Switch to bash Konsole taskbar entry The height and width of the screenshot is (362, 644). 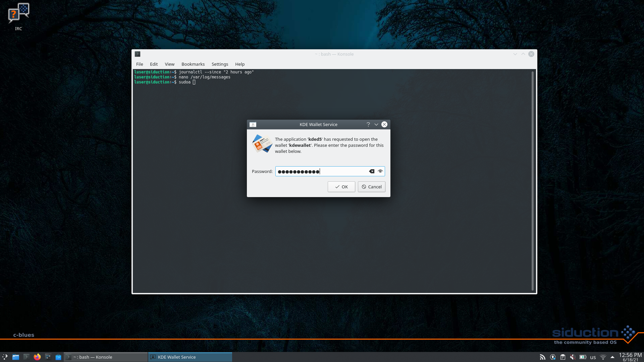pos(106,357)
